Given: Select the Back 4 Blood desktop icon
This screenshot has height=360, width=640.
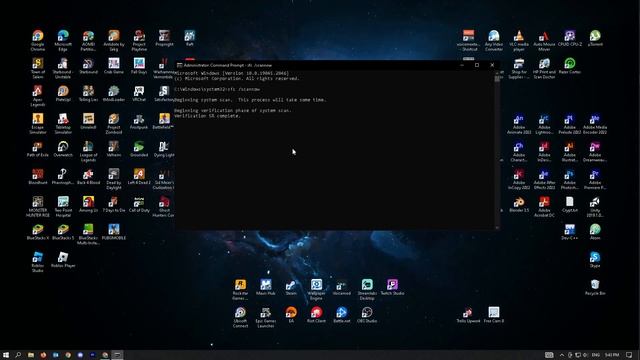Looking at the screenshot, I should point(88,177).
